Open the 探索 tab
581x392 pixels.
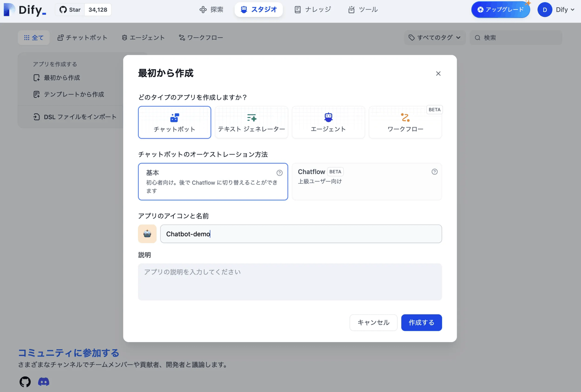click(x=212, y=10)
